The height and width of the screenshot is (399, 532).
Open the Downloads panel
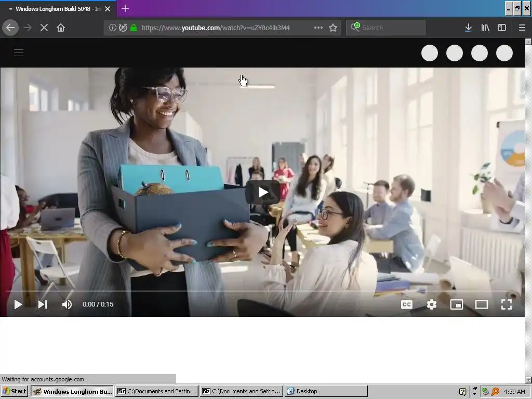click(x=468, y=28)
